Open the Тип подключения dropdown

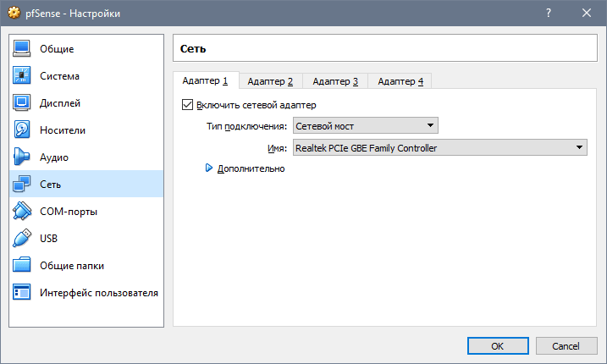point(365,126)
